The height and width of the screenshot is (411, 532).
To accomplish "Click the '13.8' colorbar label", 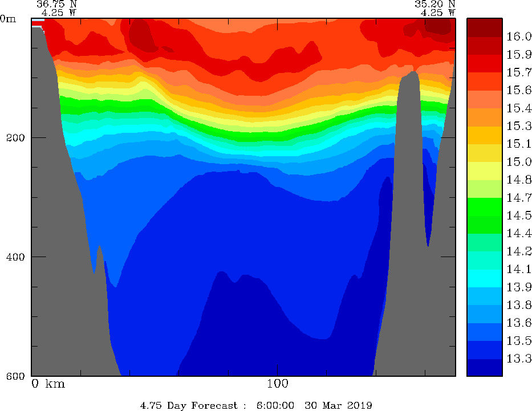I will (x=519, y=305).
